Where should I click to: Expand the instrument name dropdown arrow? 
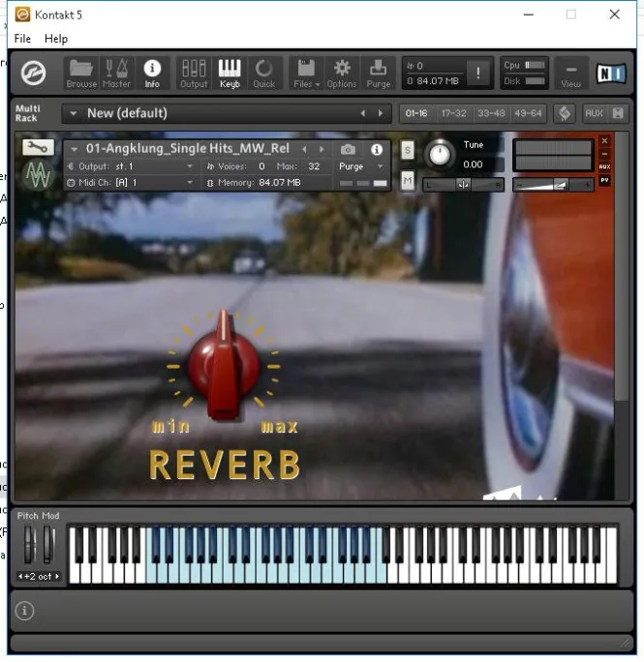74,149
